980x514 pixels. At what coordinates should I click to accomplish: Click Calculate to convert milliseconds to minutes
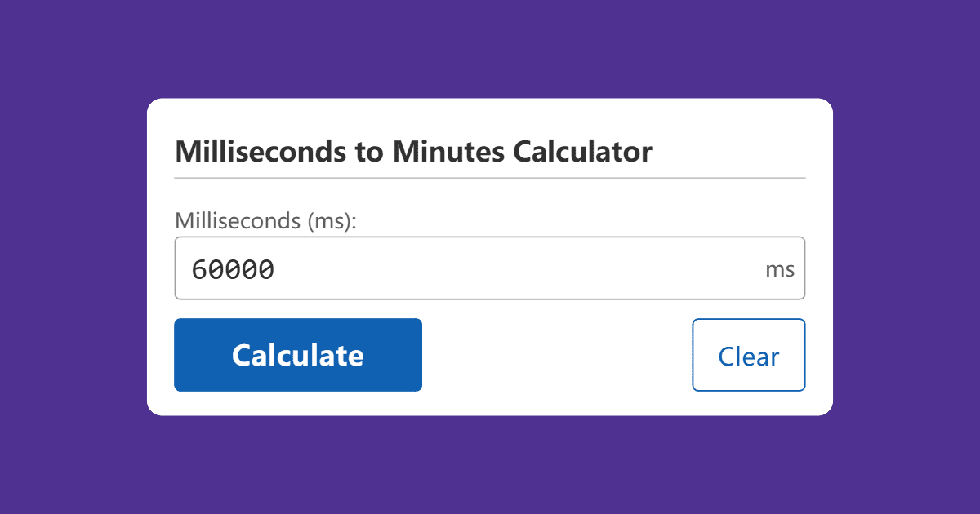tap(298, 355)
